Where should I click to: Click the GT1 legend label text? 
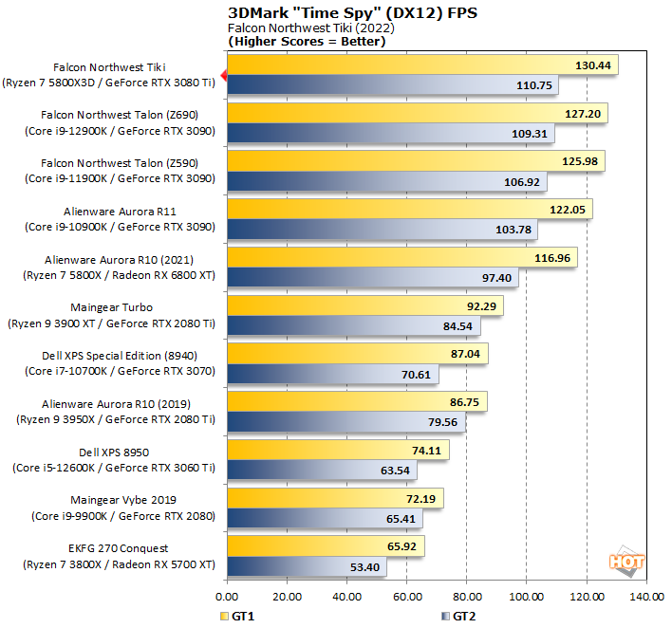(243, 617)
